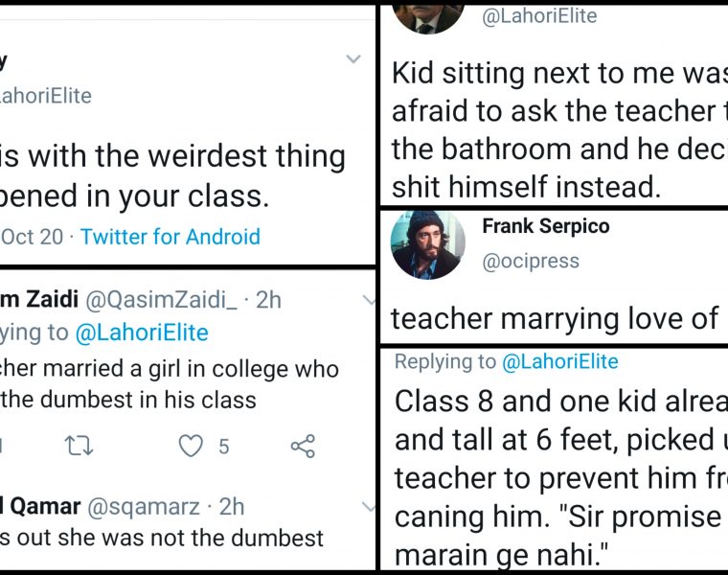The width and height of the screenshot is (728, 575).
Task: Expand options chevron on original LahoriElite tweet
Action: pos(353,59)
